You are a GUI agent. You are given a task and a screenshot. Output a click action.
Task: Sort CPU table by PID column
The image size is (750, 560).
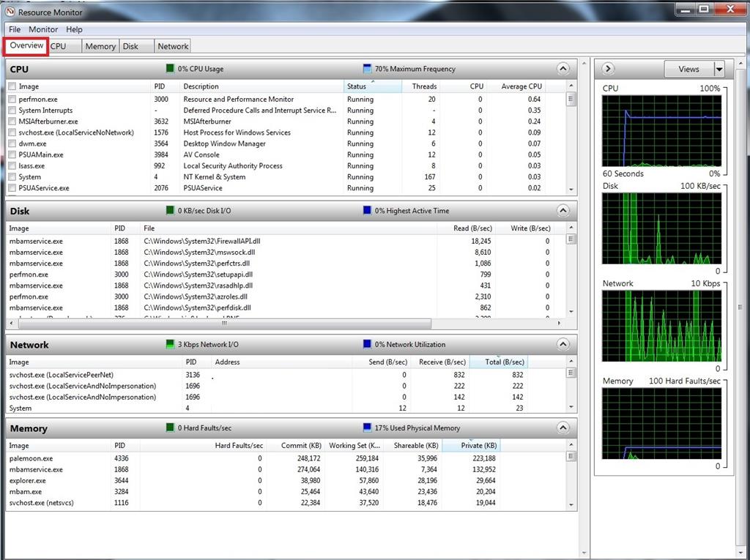coord(165,86)
